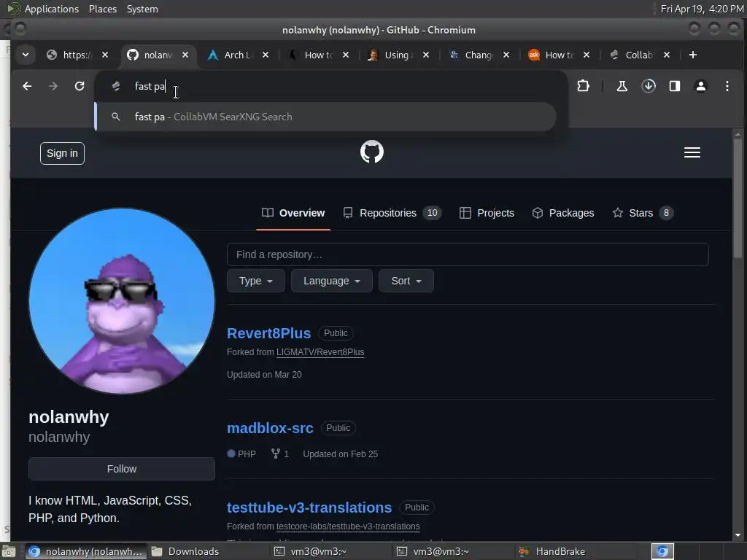Click the Follow button
747x560 pixels.
[122, 469]
